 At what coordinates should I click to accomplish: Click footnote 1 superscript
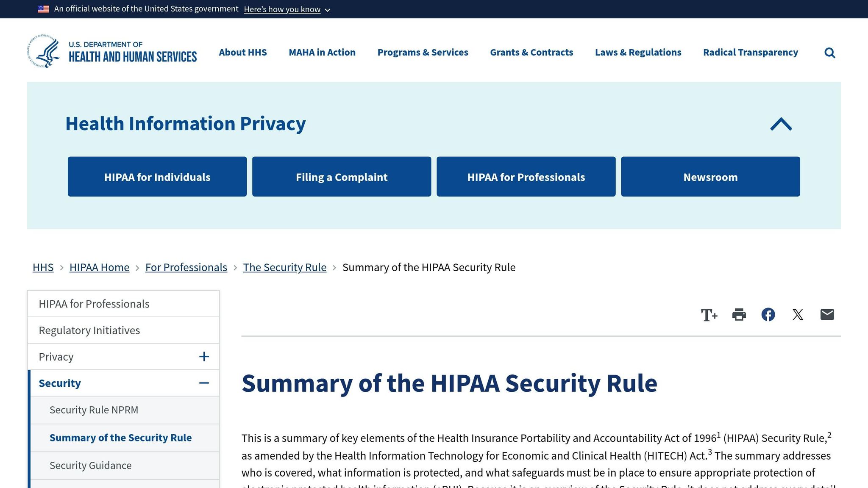coord(718,434)
